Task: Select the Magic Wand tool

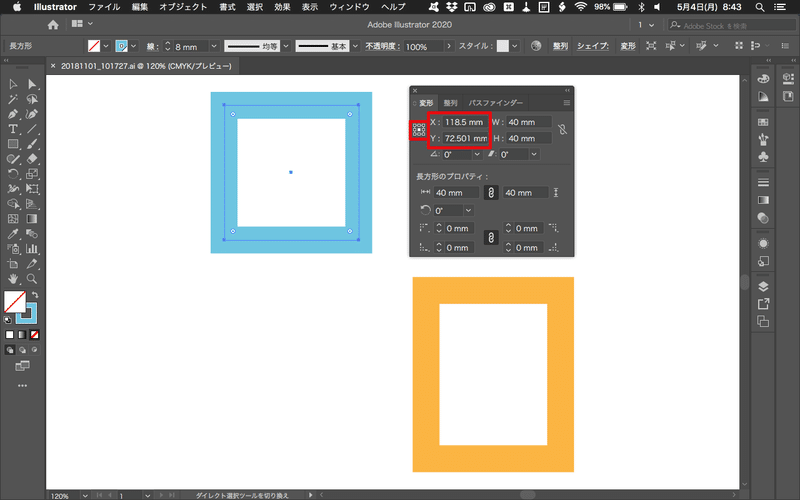Action: click(x=13, y=99)
